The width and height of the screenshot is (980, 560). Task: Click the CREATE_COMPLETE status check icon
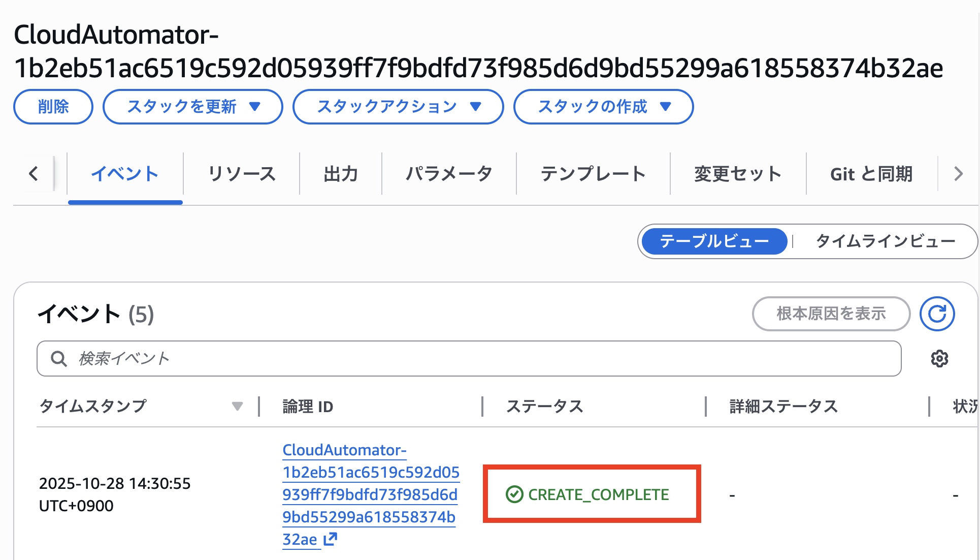coord(514,494)
